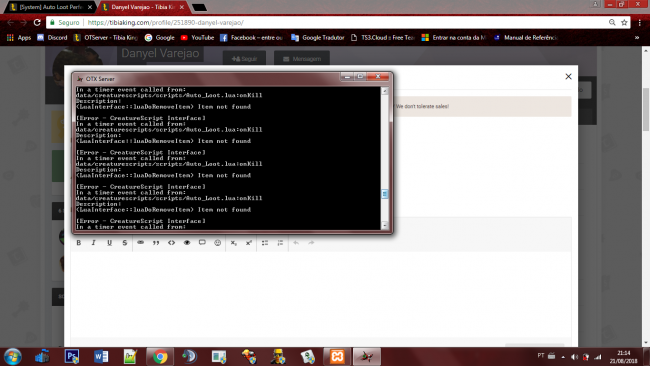Insert a bulleted list
The width and height of the screenshot is (650, 366).
[x=265, y=243]
